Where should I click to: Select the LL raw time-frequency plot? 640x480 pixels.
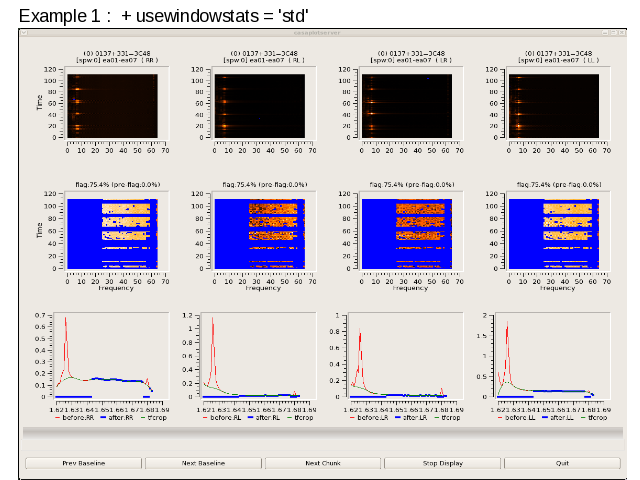point(554,106)
